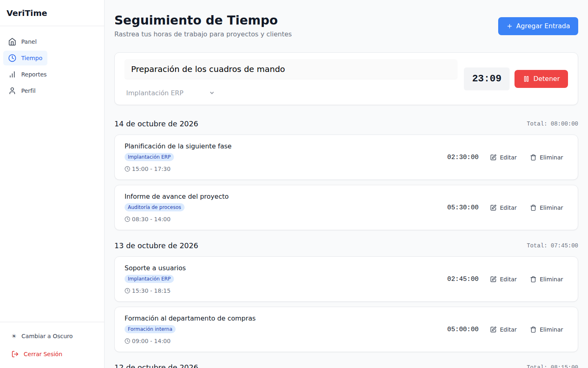Click the running timer value 23:09
Screen dimensions: 588x368
[487, 79]
